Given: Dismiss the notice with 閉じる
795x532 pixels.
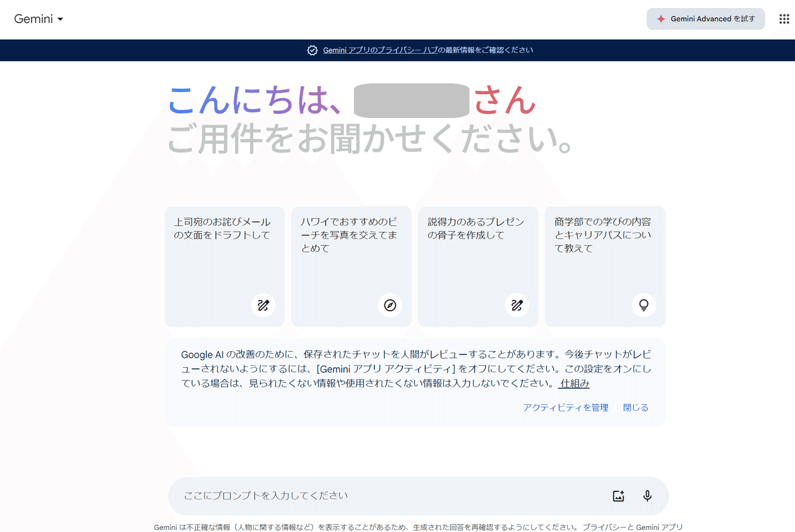Looking at the screenshot, I should pos(636,407).
